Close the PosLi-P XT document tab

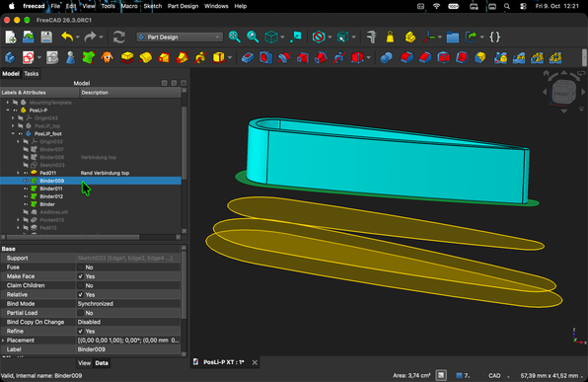(255, 362)
